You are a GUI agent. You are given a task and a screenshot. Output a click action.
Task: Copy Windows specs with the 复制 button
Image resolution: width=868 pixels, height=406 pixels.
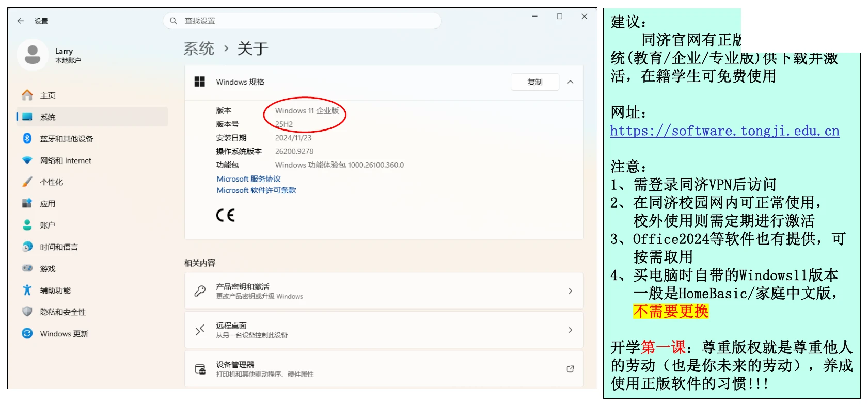point(535,82)
